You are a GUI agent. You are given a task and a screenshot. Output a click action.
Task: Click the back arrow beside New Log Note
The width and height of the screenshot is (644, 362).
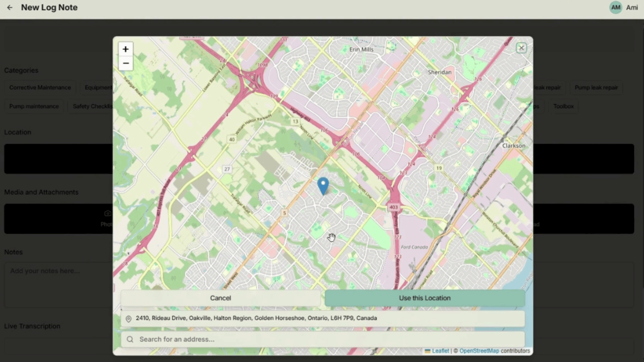click(10, 7)
